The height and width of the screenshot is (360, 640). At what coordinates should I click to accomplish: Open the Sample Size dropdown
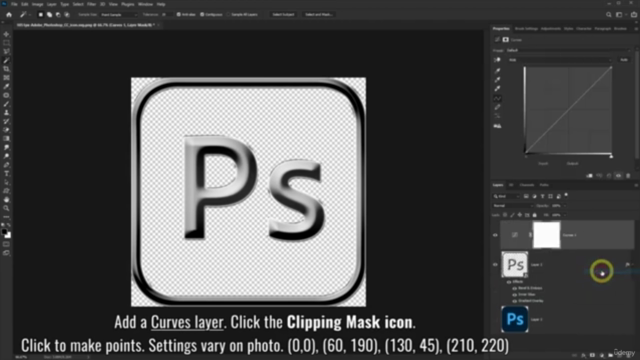[118, 15]
